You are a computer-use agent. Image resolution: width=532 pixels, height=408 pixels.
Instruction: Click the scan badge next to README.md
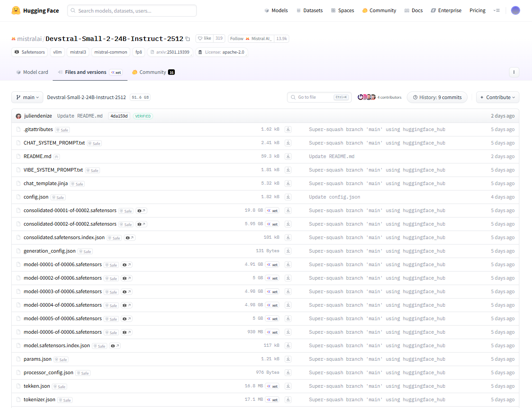[x=57, y=157]
